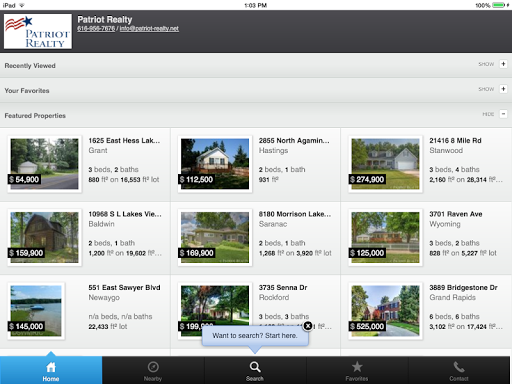Tap the Contact phone icon

459,367
